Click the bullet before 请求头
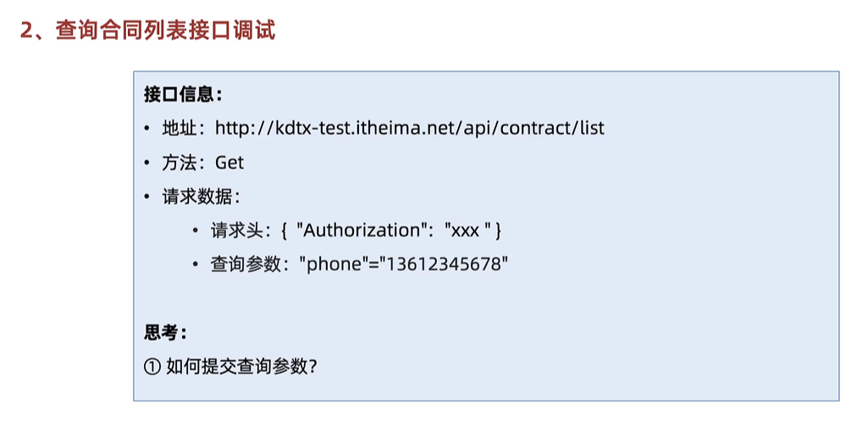Image resolution: width=868 pixels, height=427 pixels. pos(196,231)
